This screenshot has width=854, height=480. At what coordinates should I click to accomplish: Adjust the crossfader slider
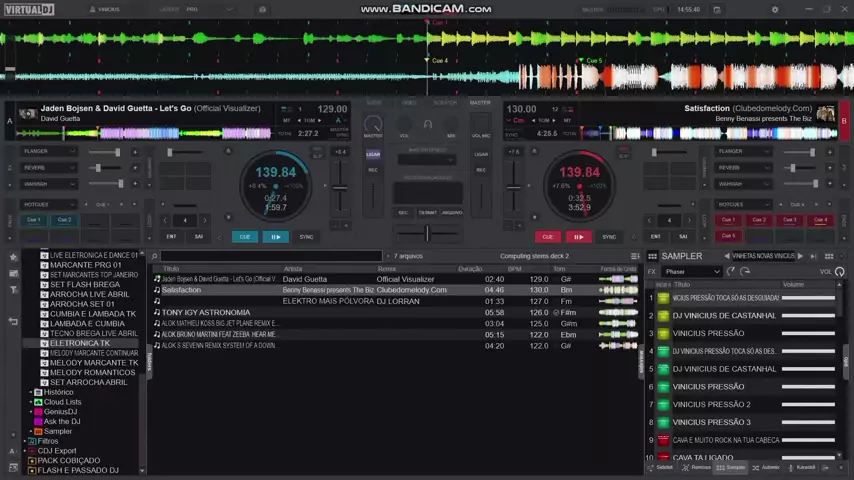428,234
